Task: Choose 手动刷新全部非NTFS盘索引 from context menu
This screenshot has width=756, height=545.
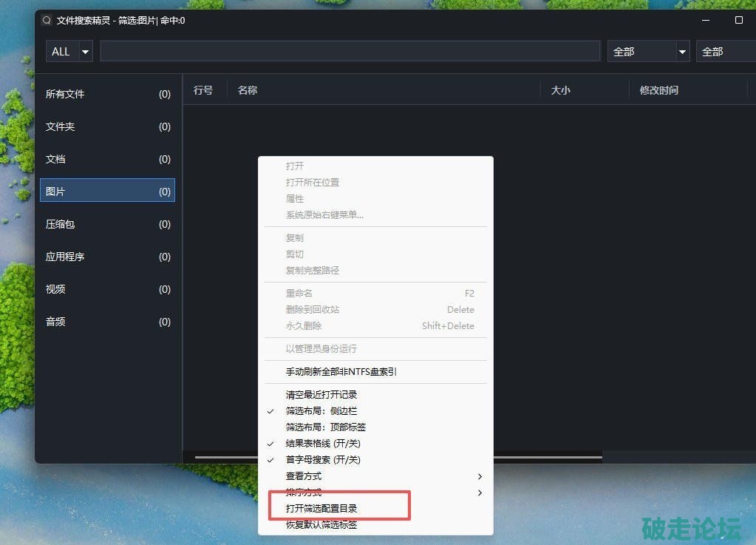Action: (x=375, y=372)
